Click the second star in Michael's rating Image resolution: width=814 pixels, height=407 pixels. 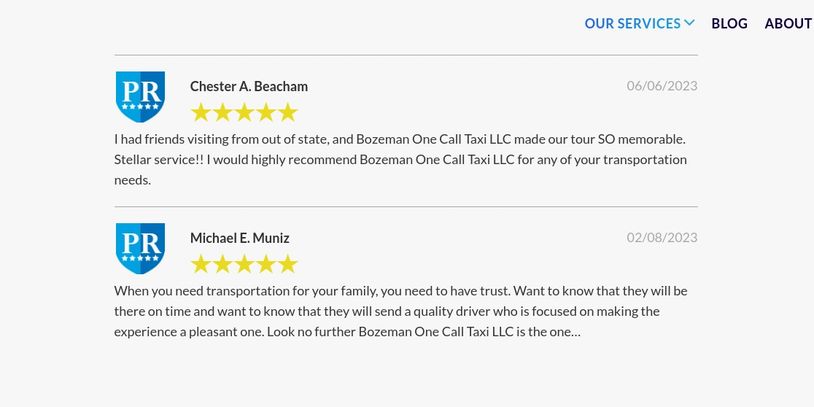pyautogui.click(x=222, y=264)
